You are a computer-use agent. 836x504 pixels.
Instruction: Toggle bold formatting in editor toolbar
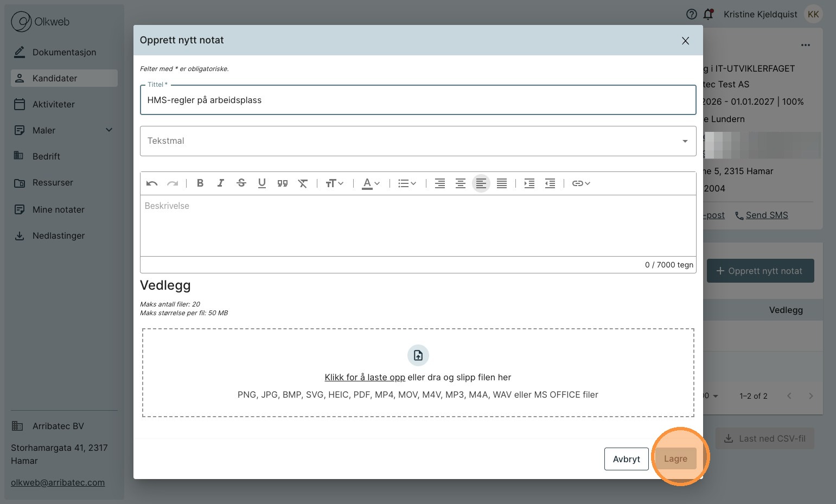tap(200, 183)
